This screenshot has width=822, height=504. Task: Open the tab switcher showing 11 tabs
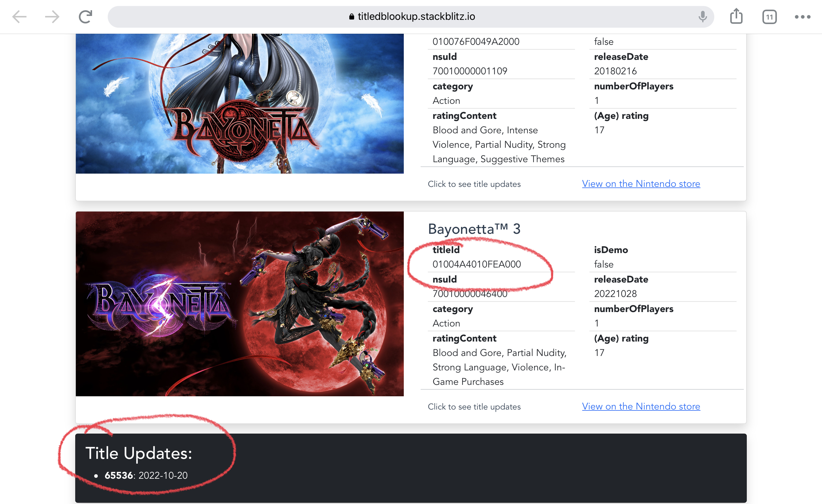(769, 17)
